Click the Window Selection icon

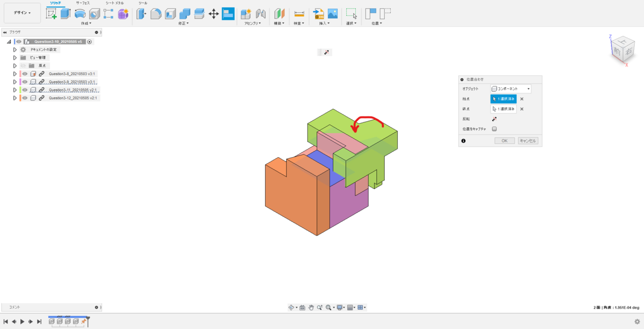(352, 14)
